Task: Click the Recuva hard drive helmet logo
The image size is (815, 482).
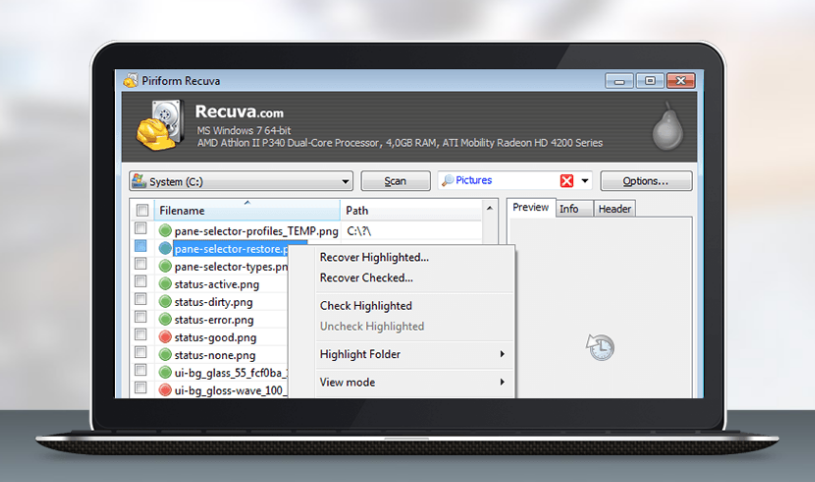Action: pyautogui.click(x=161, y=125)
